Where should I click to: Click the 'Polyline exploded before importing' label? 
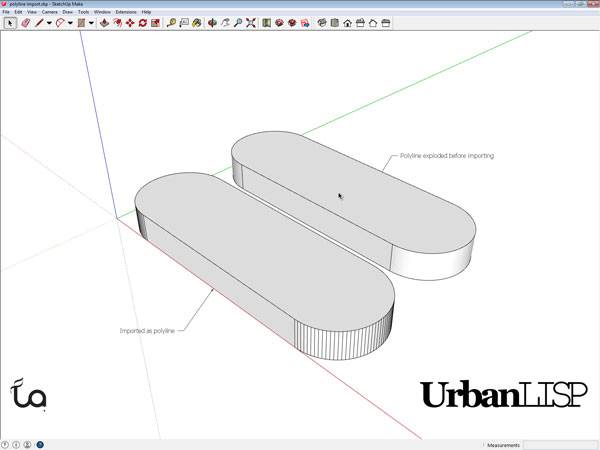(x=447, y=156)
